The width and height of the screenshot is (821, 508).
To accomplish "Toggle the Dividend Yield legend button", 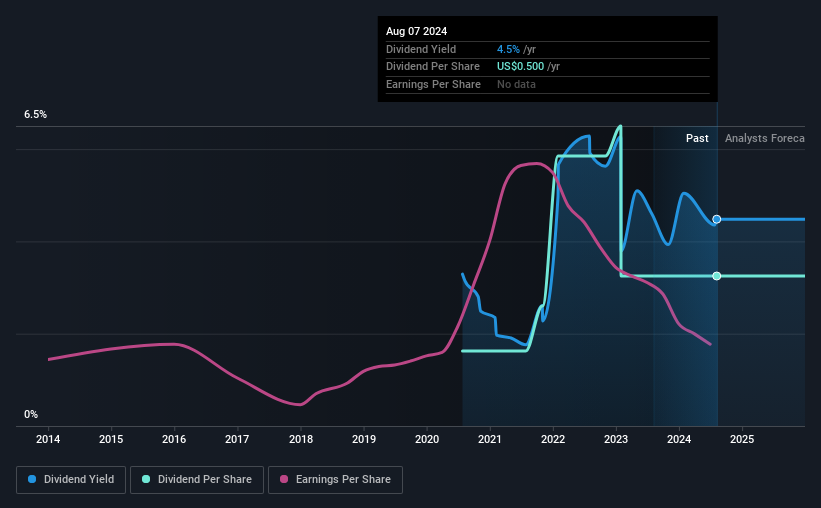I will [x=71, y=480].
